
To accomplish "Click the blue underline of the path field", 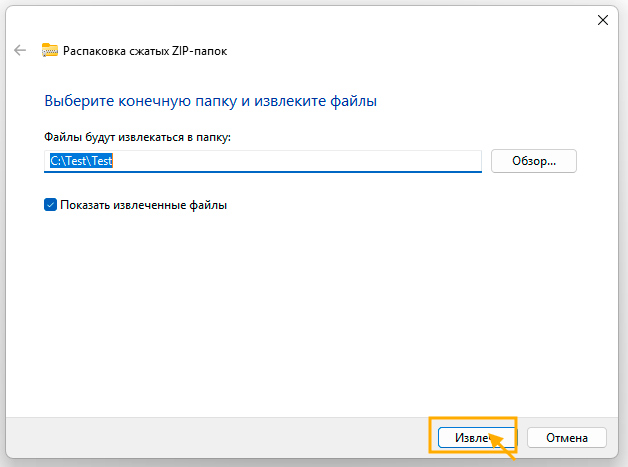I will point(263,172).
